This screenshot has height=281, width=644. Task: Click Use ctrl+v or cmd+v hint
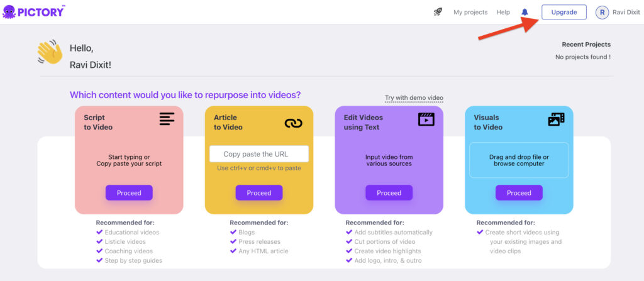click(258, 168)
